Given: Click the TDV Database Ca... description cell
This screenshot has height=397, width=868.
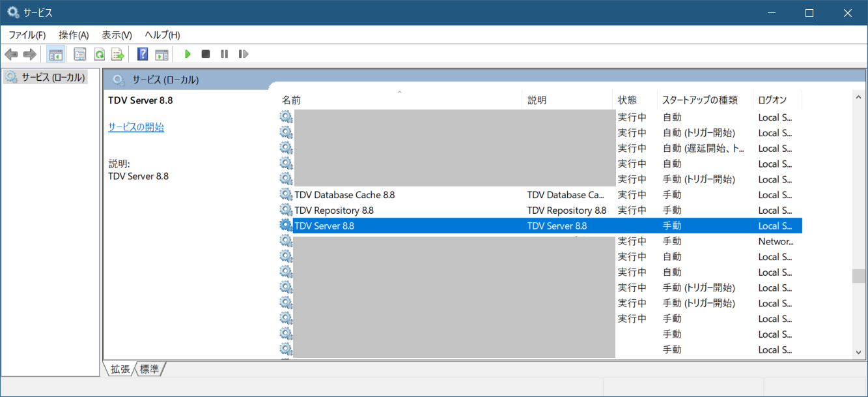Looking at the screenshot, I should [x=566, y=195].
